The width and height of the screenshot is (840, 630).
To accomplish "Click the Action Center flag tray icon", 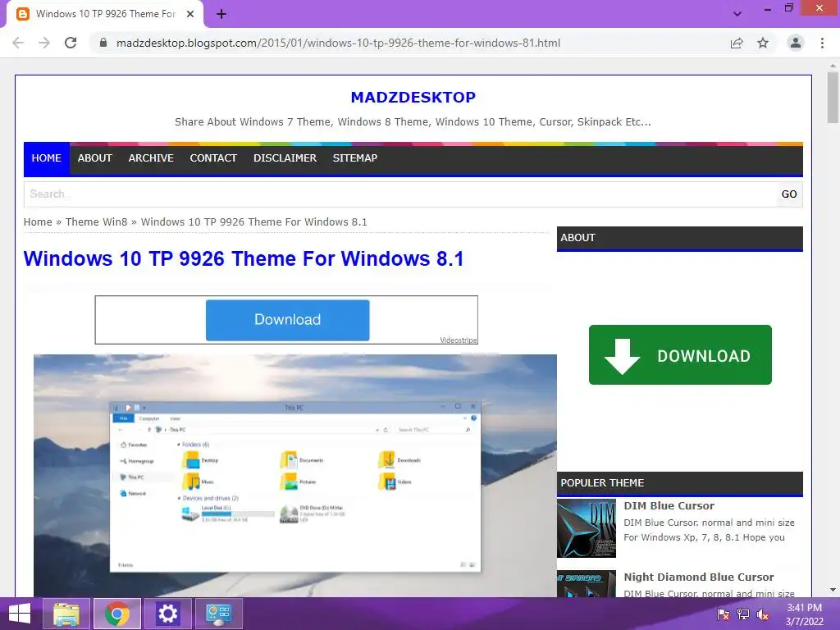I will point(723,614).
